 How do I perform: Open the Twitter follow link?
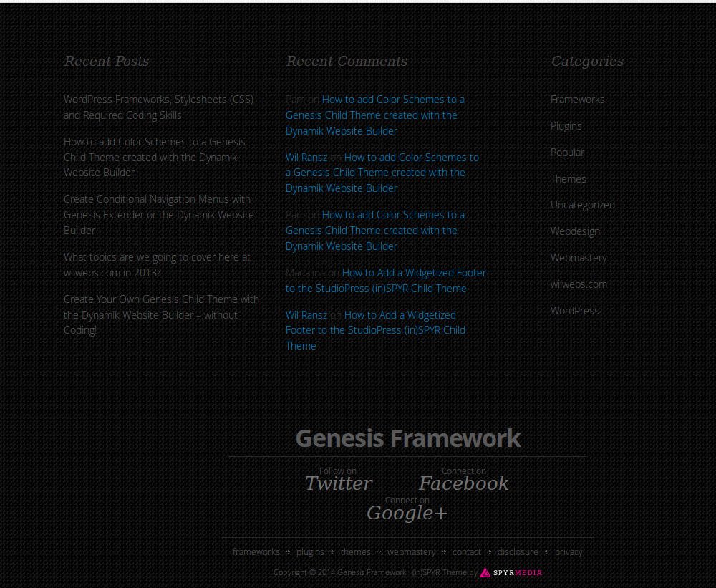338,483
